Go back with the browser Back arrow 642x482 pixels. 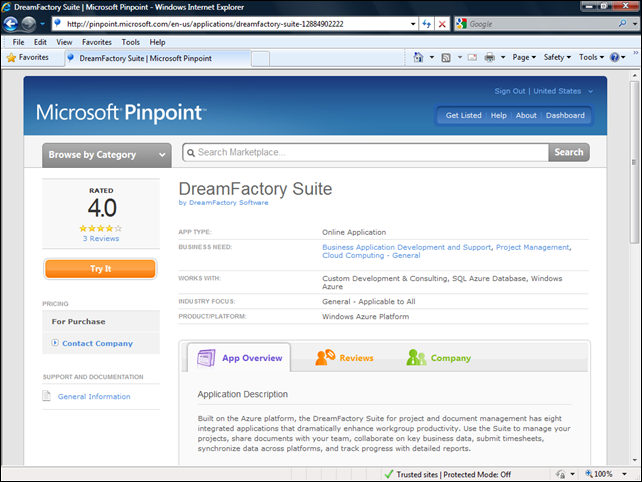11,24
